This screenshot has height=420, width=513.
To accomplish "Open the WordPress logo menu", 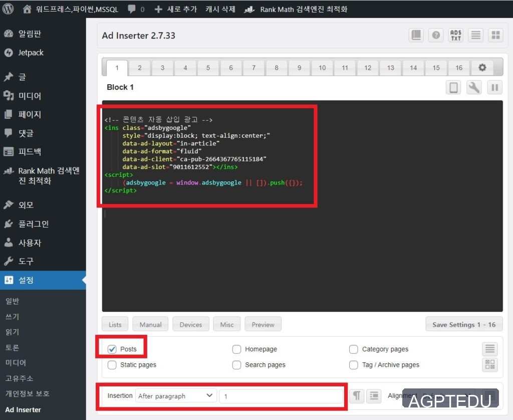I will click(8, 9).
